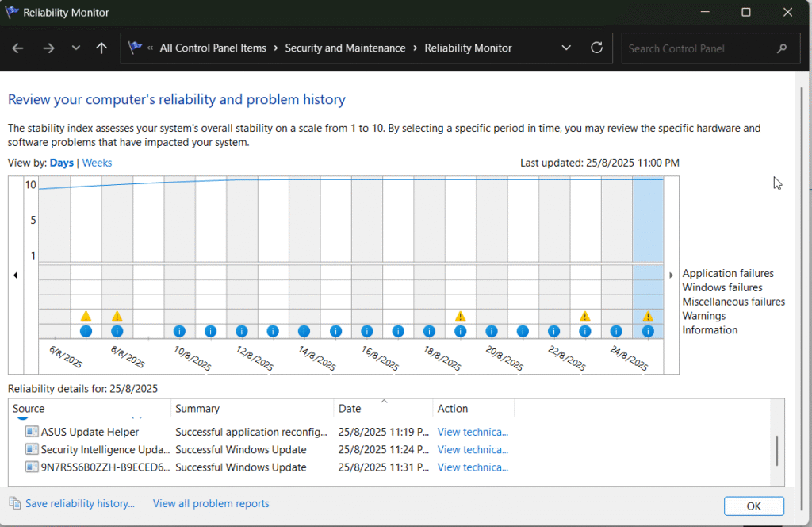Click the search magnifier icon
The image size is (812, 527).
click(782, 48)
